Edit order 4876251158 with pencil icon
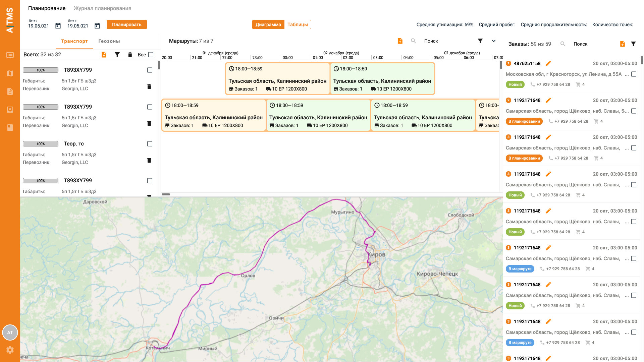 [548, 63]
